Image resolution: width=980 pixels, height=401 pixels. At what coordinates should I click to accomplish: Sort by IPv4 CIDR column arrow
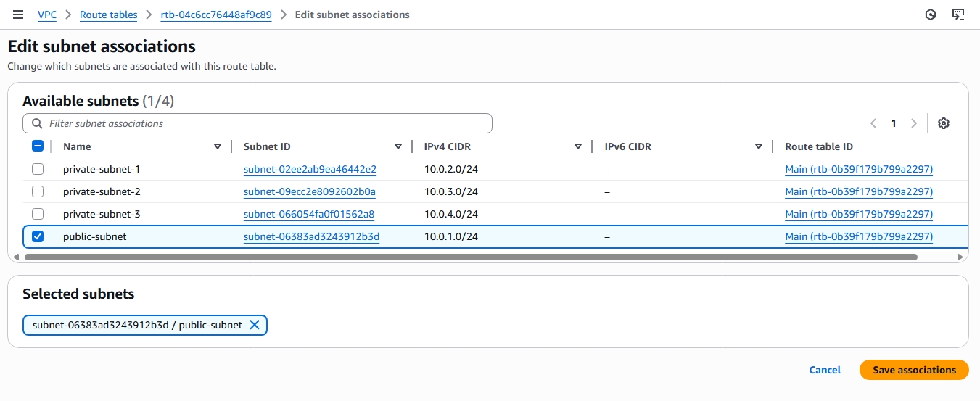(578, 146)
